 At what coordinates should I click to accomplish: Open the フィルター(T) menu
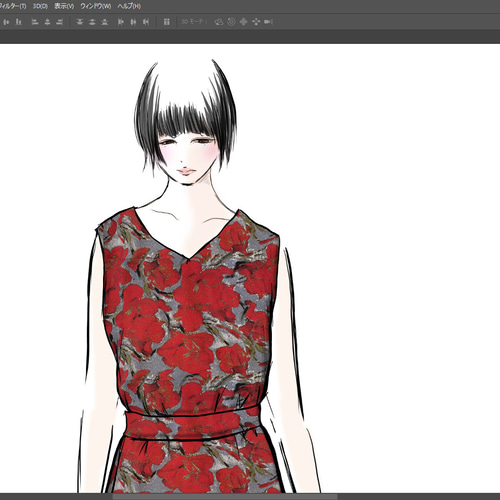pos(13,6)
